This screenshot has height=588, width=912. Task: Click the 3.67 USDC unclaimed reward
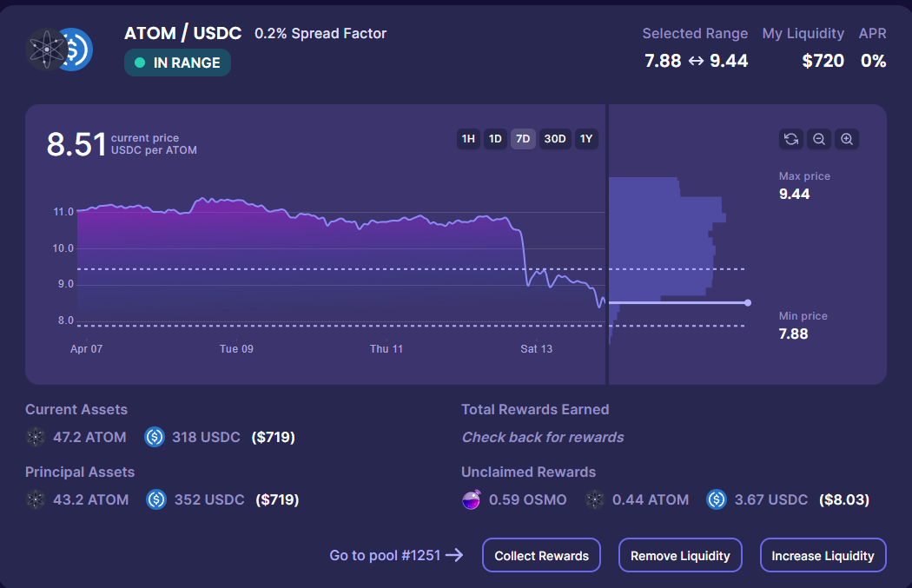click(770, 499)
